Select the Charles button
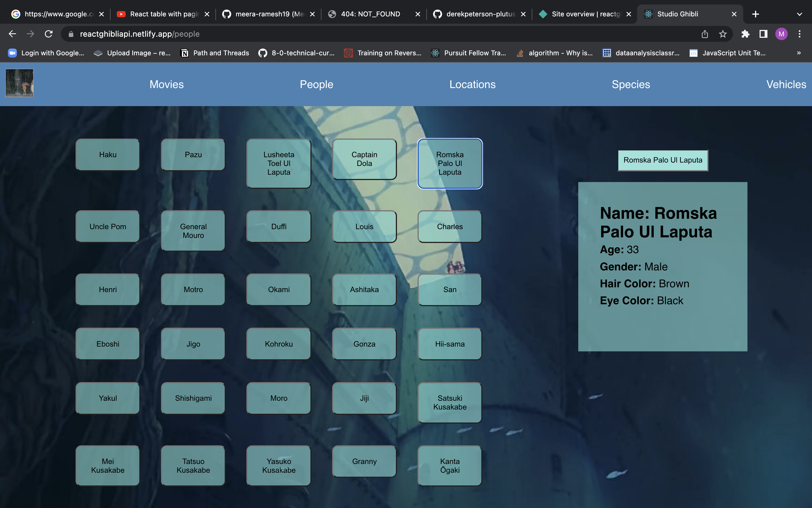 pyautogui.click(x=450, y=226)
